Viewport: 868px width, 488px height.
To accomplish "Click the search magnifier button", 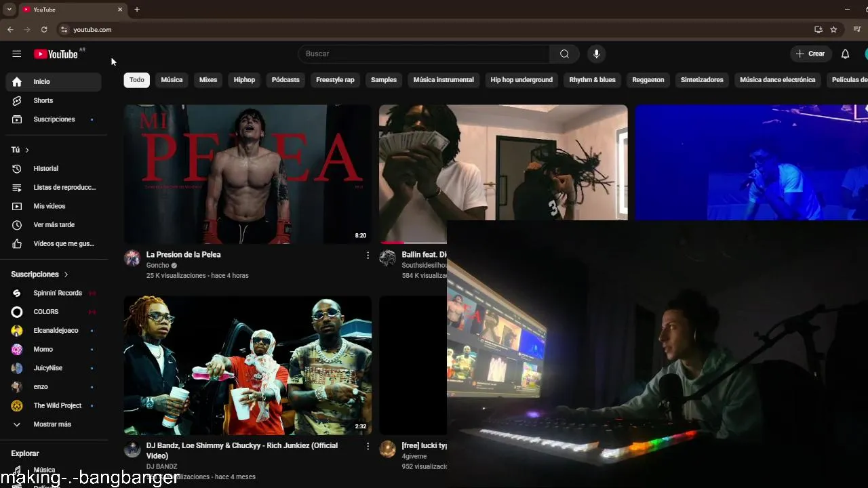I will click(564, 54).
